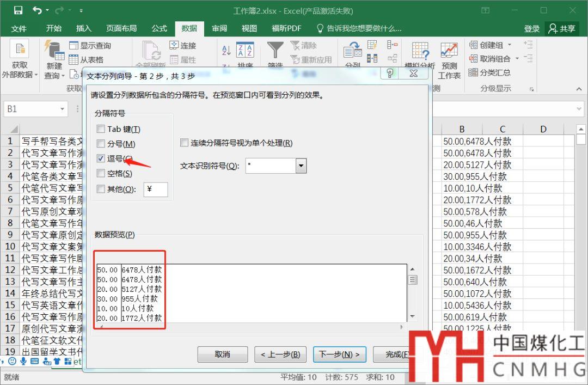Expand the 创建组 (Group) dropdown arrow

[x=510, y=45]
